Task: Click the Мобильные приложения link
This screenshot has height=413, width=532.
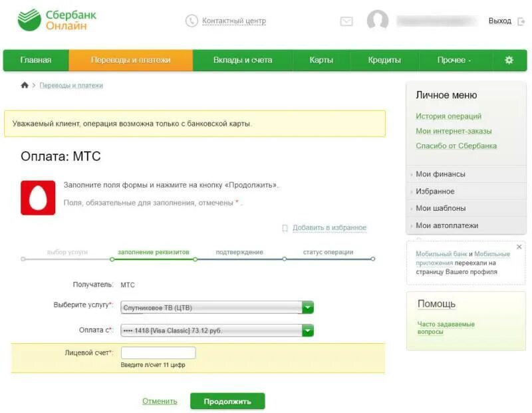Action: point(463,258)
